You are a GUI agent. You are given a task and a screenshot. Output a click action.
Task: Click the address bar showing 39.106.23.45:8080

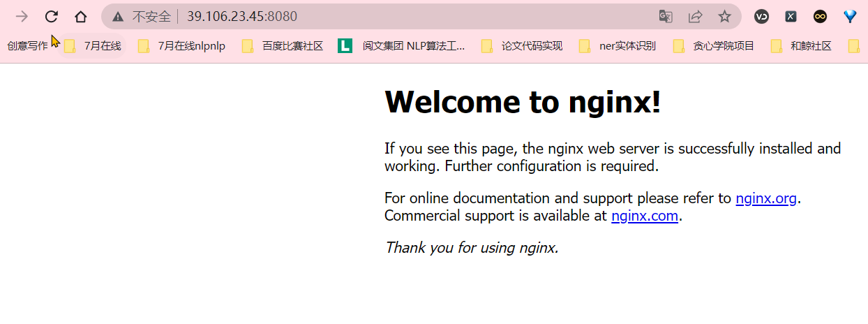coord(421,16)
